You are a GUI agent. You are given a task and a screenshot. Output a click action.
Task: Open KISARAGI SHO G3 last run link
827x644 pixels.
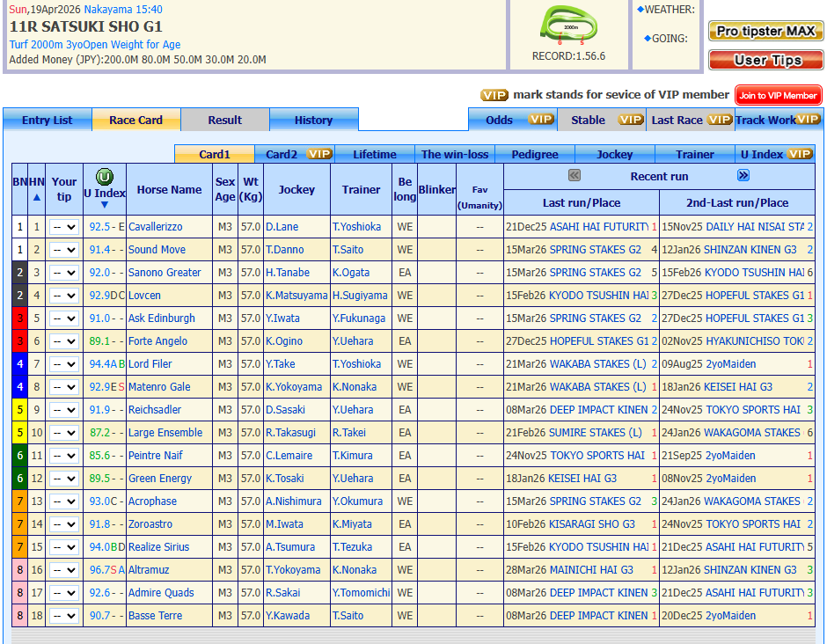[x=592, y=523]
